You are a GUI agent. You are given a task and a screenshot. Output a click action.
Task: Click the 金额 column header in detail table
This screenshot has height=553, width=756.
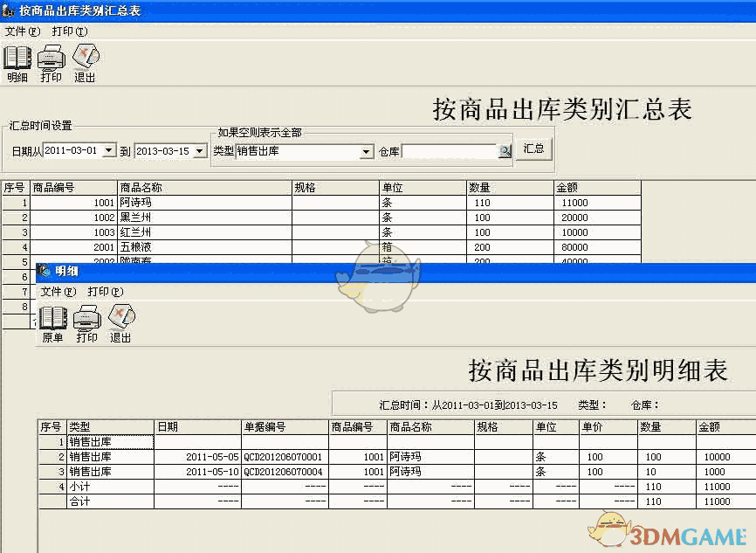[x=718, y=426]
